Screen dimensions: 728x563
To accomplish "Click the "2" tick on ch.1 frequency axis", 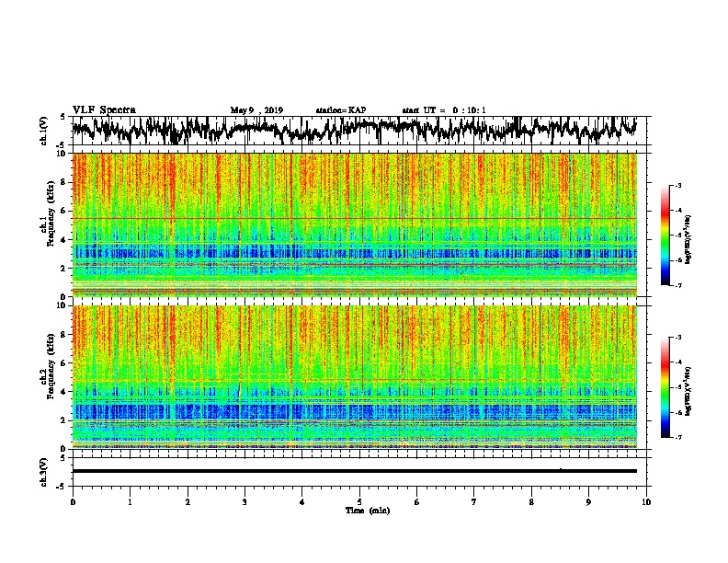I will (x=64, y=269).
